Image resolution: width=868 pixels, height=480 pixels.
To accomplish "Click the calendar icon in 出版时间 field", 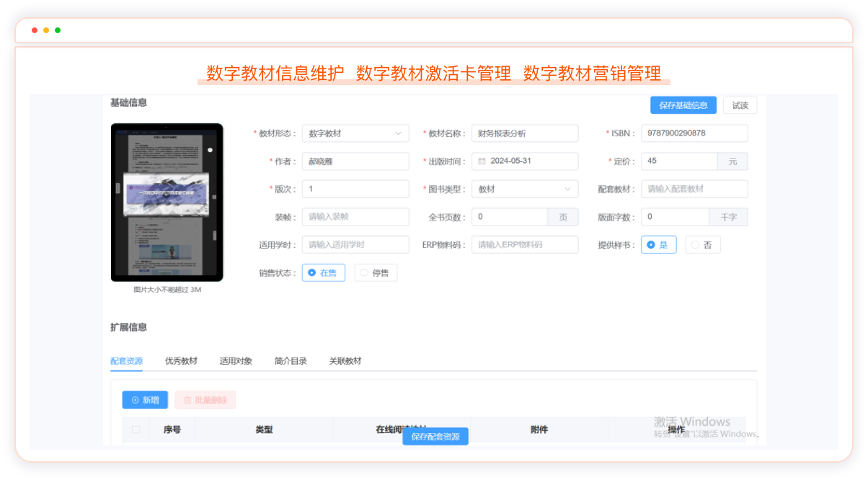I will click(x=482, y=161).
